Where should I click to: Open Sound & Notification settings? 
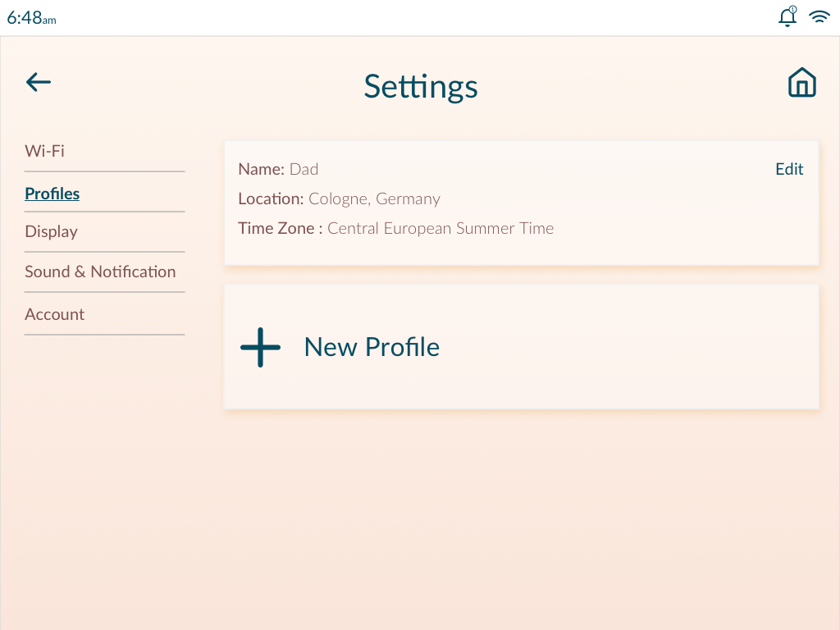tap(100, 272)
